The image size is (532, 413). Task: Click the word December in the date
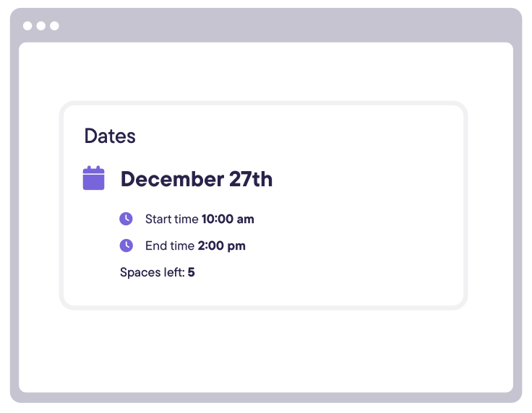pyautogui.click(x=172, y=179)
